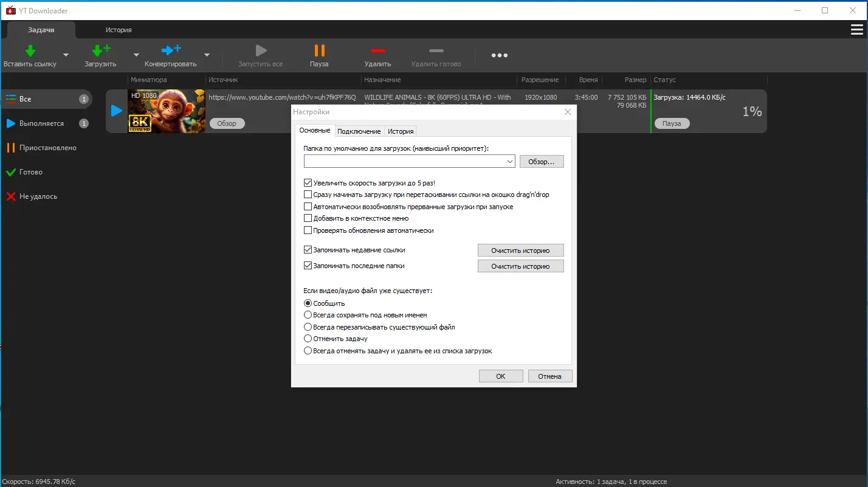Click Очистить историю beside Запоминать недавние ссылки
Image resolution: width=868 pixels, height=487 pixels.
point(520,250)
